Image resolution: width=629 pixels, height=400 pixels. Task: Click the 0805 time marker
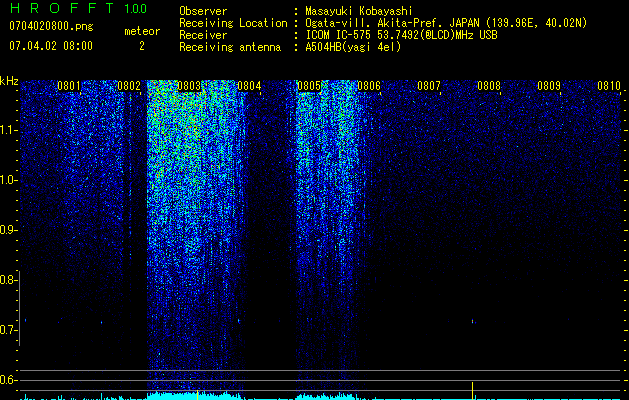tap(309, 86)
